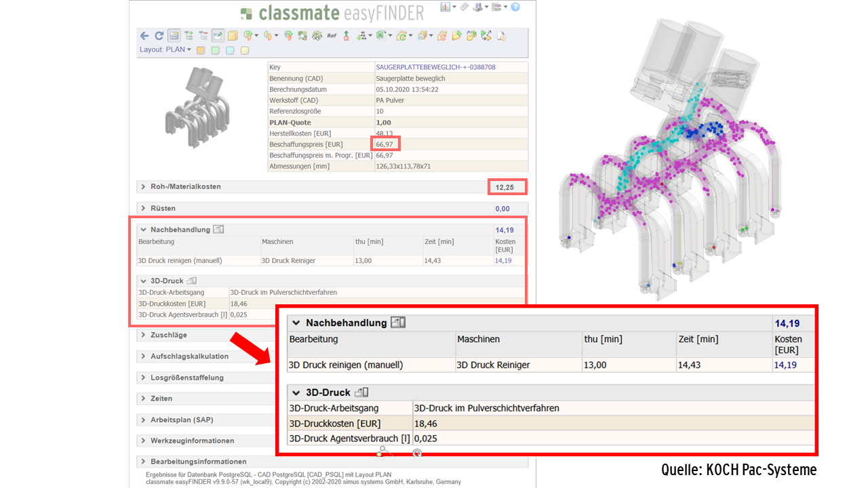Click the blue help question mark icon
This screenshot has width=868, height=488.
tap(515, 7)
